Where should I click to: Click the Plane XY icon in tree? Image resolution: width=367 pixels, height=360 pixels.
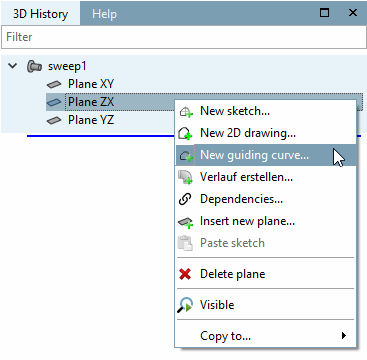[54, 84]
